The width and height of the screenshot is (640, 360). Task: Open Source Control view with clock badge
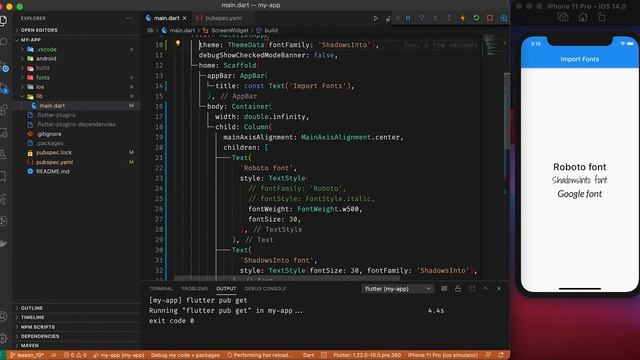coord(4,67)
